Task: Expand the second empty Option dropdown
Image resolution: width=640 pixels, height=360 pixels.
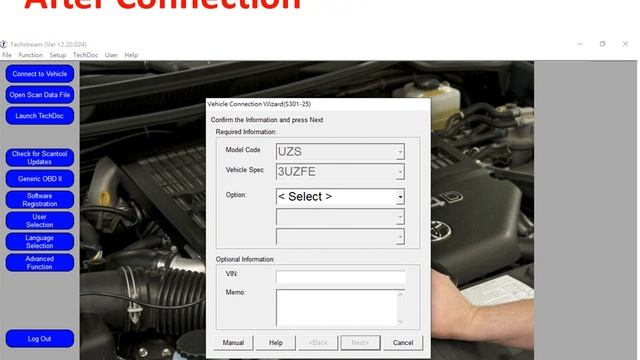Action: click(400, 217)
